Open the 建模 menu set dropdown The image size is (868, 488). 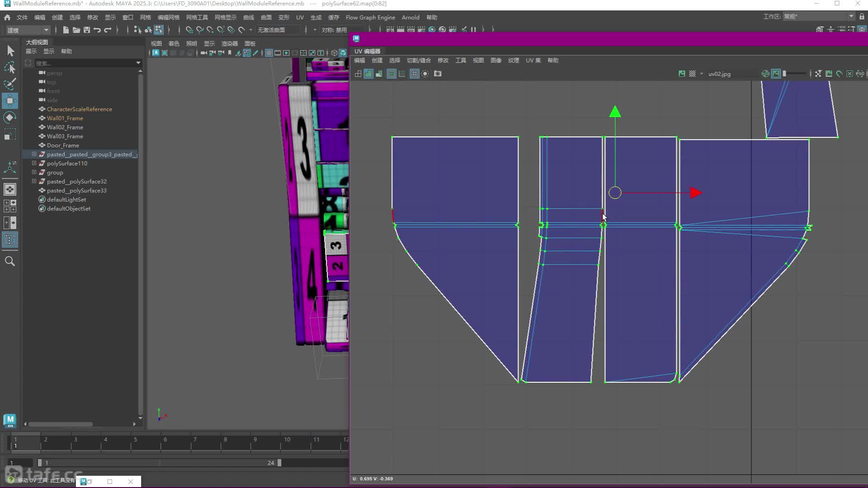pyautogui.click(x=27, y=30)
